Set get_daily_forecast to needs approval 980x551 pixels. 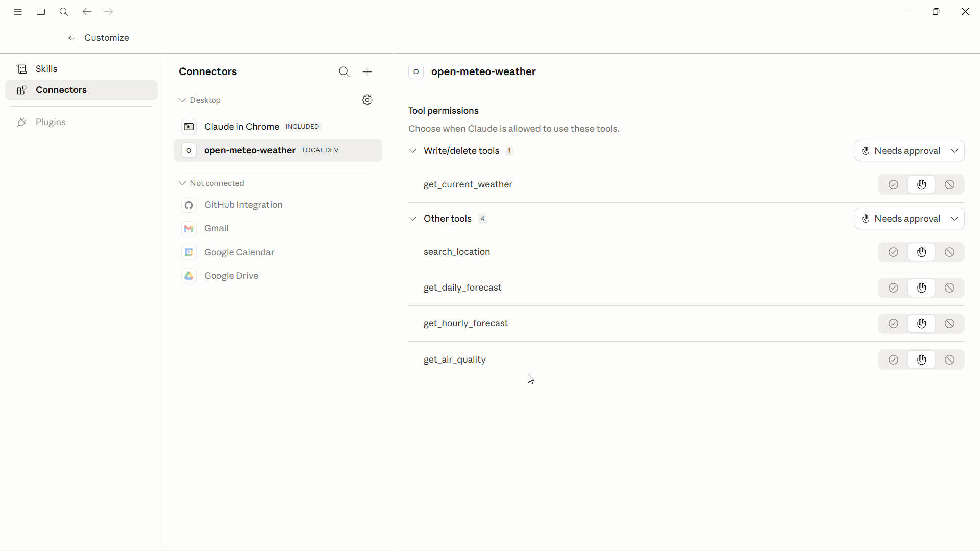click(x=921, y=288)
